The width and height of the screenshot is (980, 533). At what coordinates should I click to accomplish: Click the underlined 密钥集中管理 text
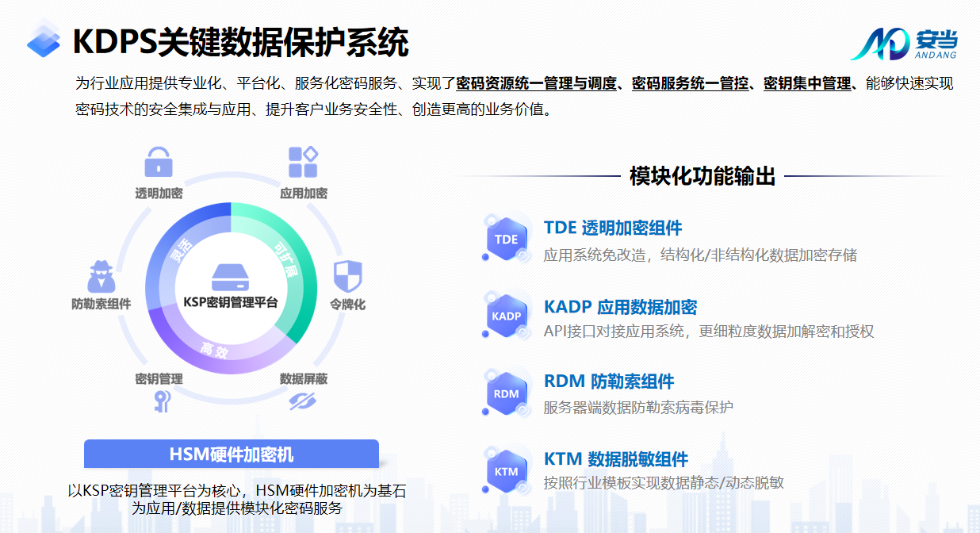pos(807,83)
